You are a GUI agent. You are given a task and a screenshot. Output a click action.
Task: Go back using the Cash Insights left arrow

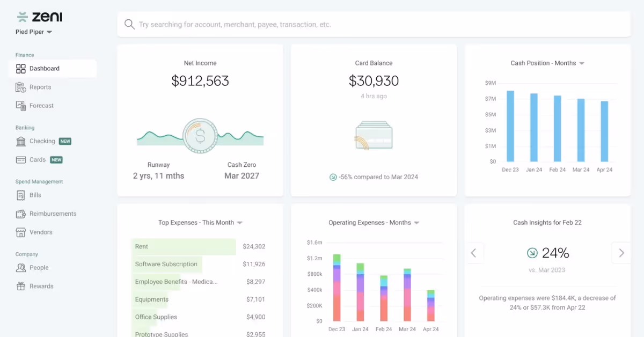coord(474,253)
